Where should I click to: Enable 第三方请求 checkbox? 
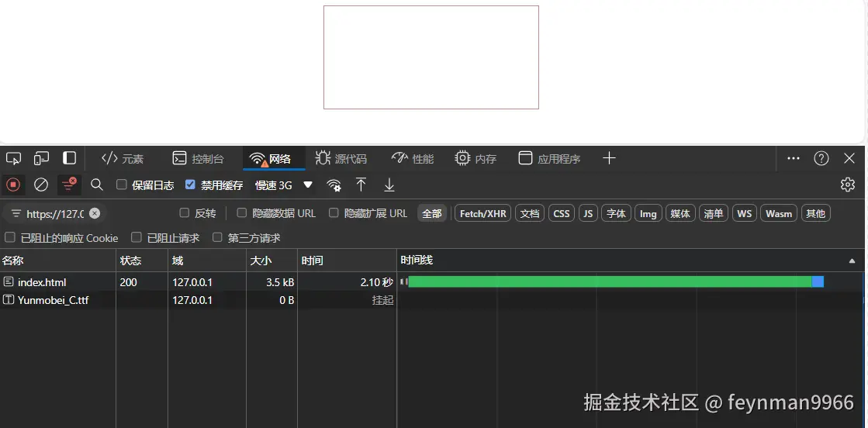coord(217,237)
